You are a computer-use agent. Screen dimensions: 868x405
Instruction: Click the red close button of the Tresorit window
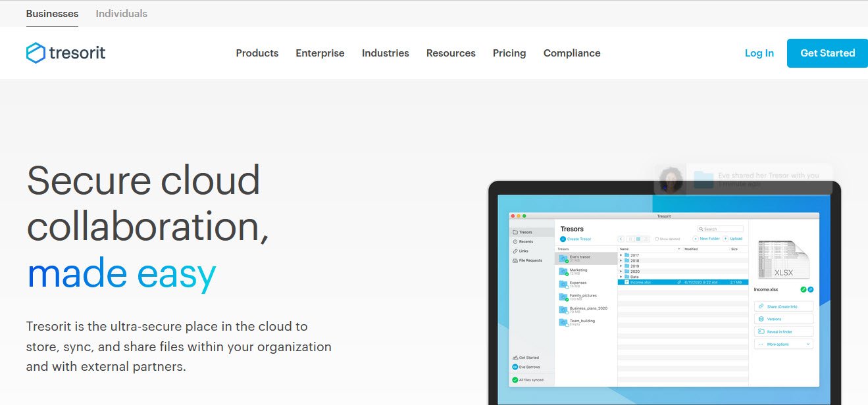[513, 216]
